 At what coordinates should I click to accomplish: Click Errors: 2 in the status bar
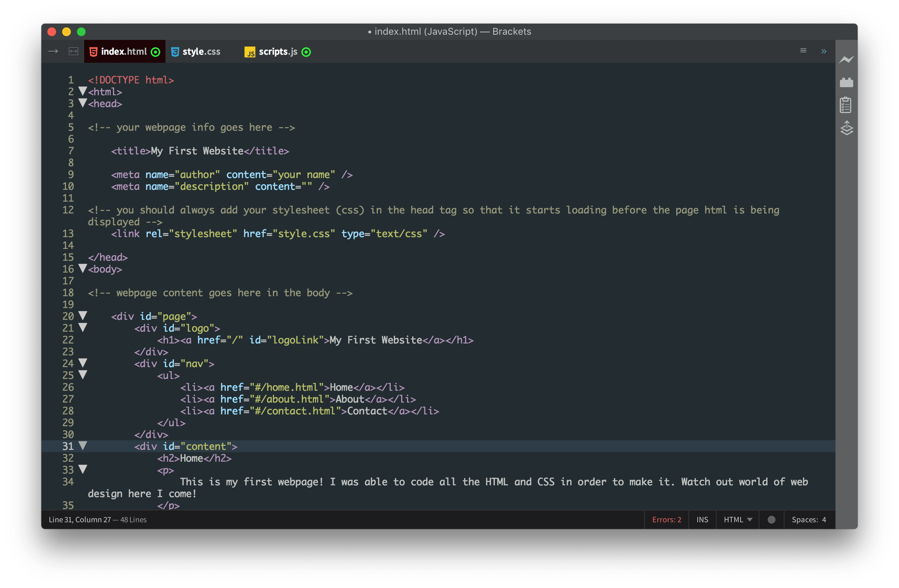tap(666, 519)
